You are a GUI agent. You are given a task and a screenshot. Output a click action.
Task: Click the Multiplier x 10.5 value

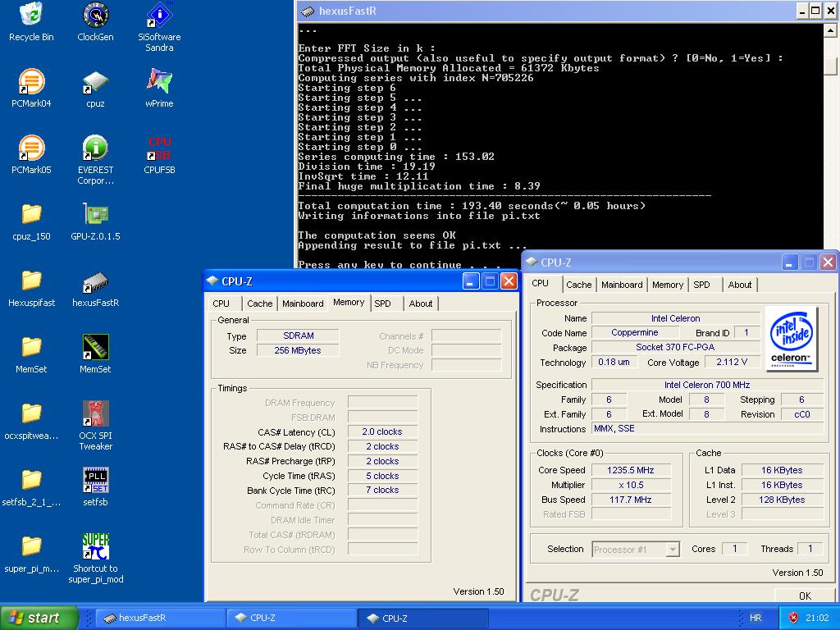click(x=631, y=485)
